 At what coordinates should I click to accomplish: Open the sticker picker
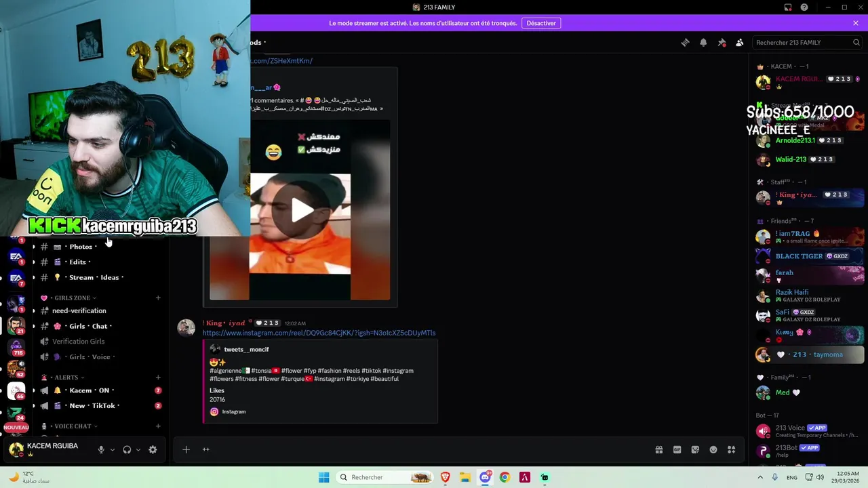pyautogui.click(x=695, y=449)
